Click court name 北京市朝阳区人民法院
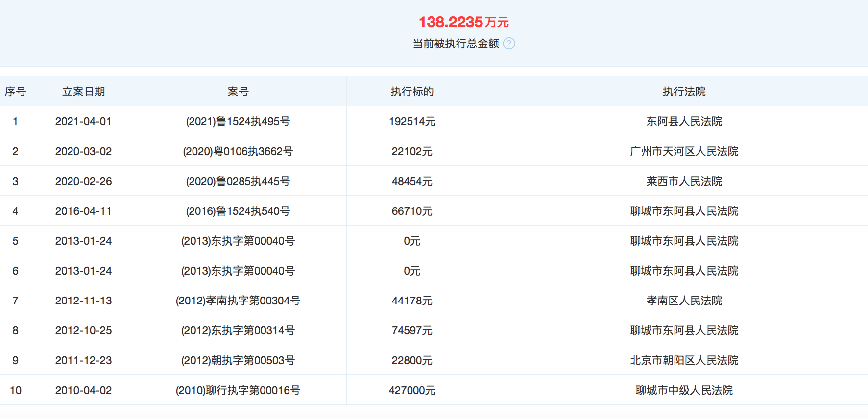868x418 pixels. click(684, 360)
